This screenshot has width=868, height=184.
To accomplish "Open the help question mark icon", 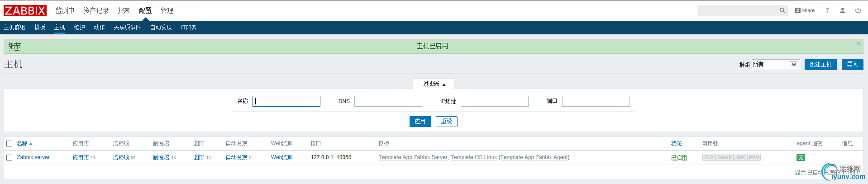I will tap(827, 10).
